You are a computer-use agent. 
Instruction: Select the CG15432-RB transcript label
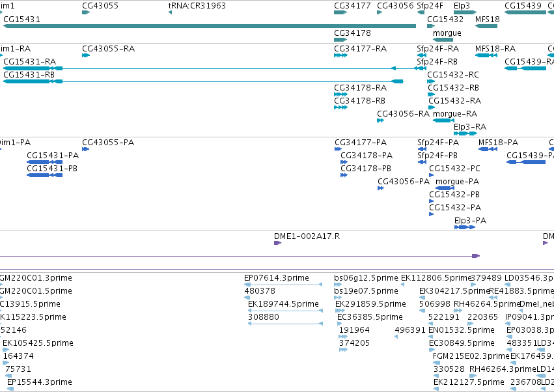453,88
